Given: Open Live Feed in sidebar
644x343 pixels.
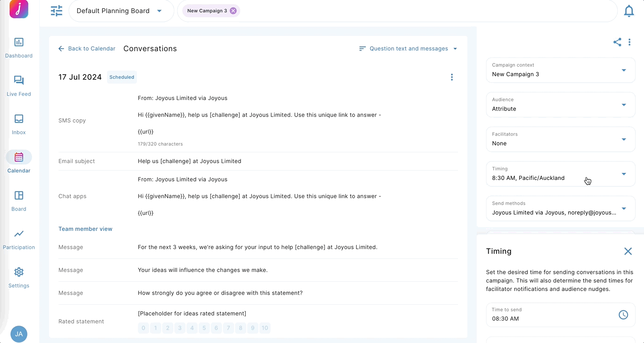Looking at the screenshot, I should point(19,86).
